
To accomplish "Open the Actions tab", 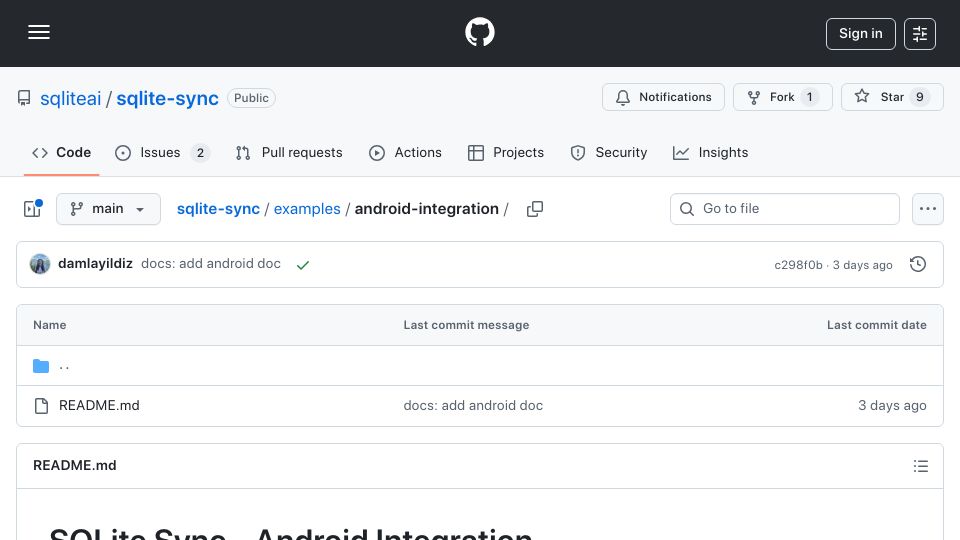I will click(x=405, y=152).
